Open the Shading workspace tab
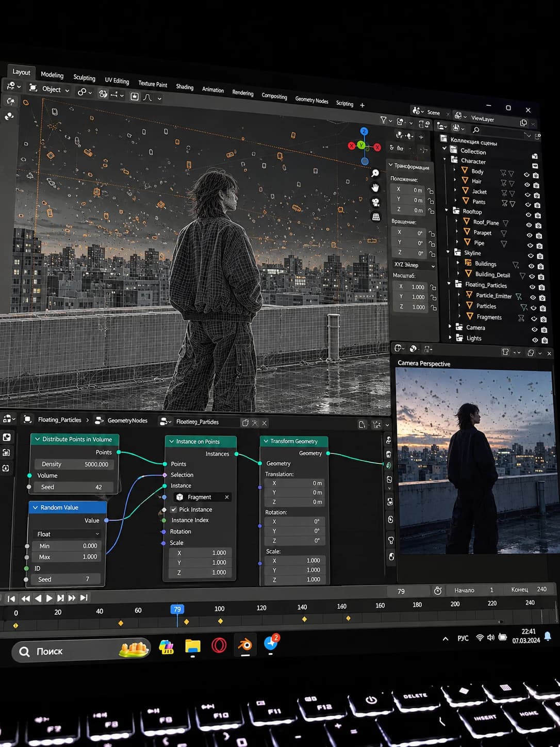This screenshot has height=747, width=560. pyautogui.click(x=185, y=87)
